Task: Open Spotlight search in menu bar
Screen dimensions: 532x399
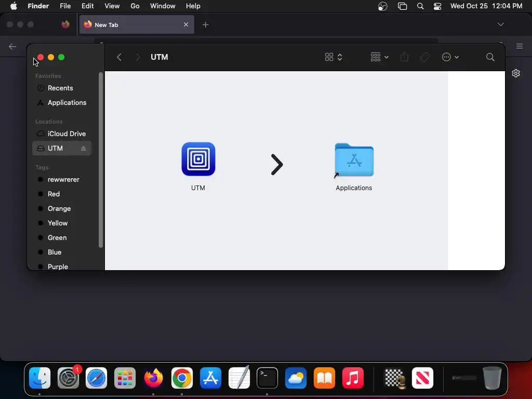Action: 420,6
